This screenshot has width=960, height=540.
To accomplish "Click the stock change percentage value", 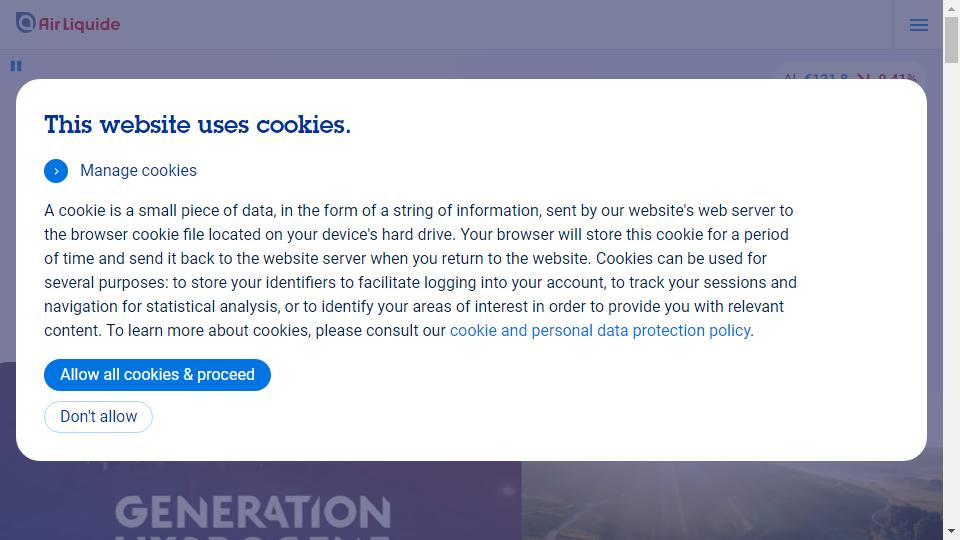I will click(898, 77).
